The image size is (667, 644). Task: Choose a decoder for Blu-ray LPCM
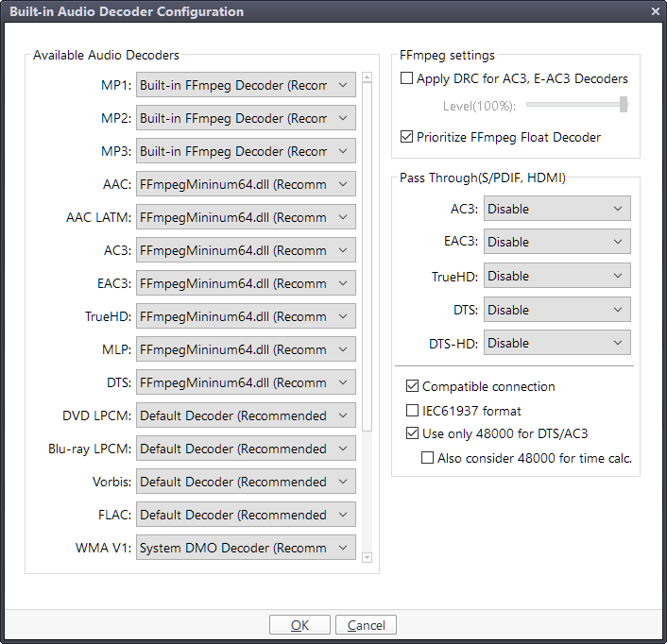coord(246,449)
